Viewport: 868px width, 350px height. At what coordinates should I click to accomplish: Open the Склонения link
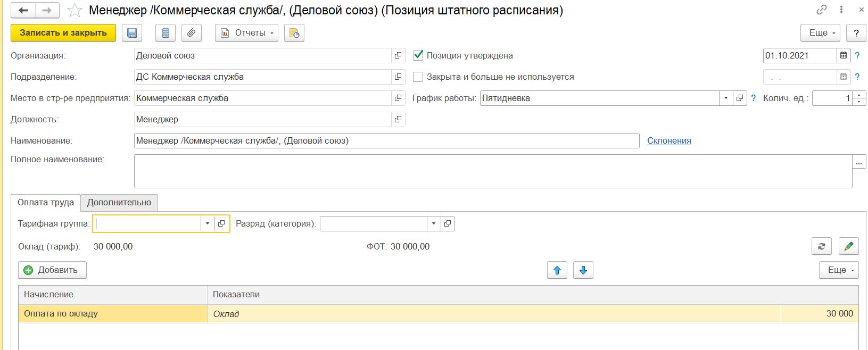pos(669,141)
